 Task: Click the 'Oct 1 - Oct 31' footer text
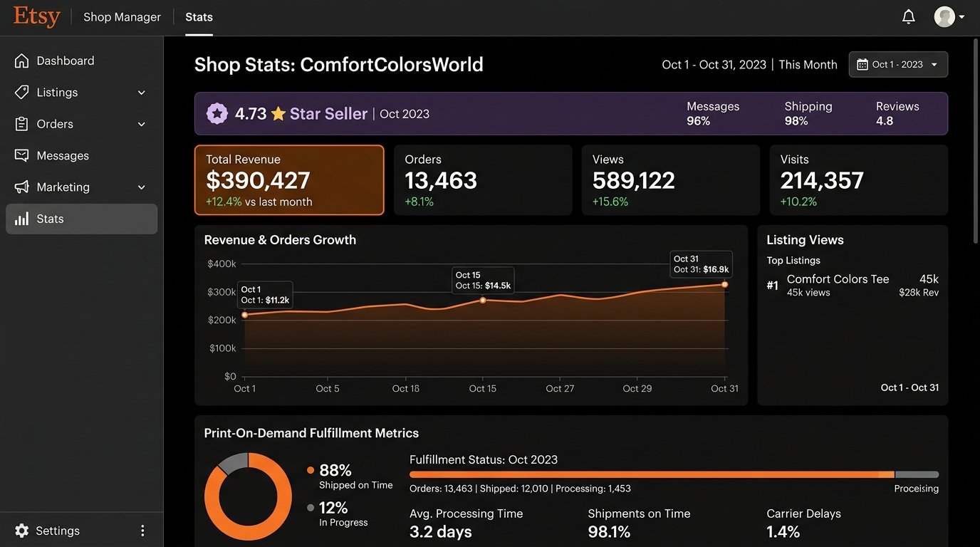click(x=909, y=387)
